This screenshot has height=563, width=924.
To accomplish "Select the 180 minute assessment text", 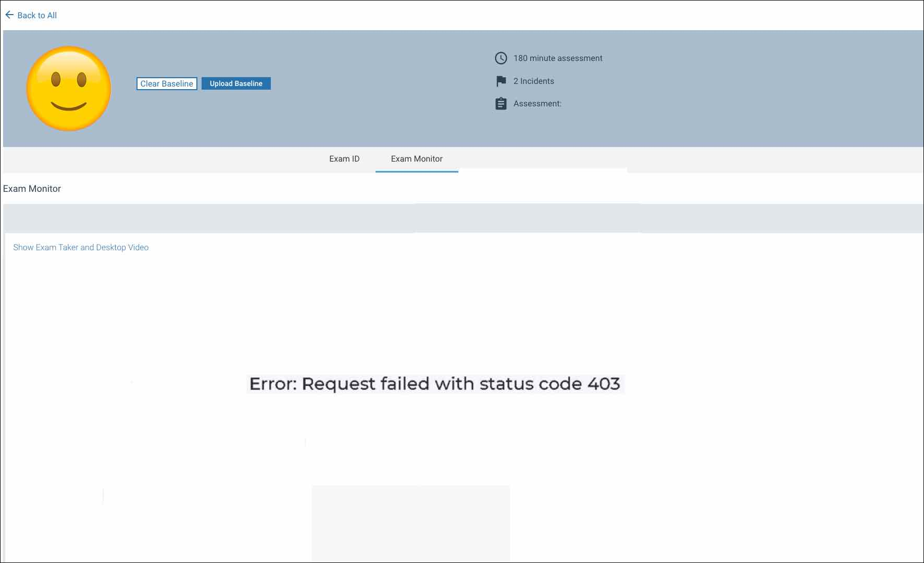I will [x=557, y=58].
